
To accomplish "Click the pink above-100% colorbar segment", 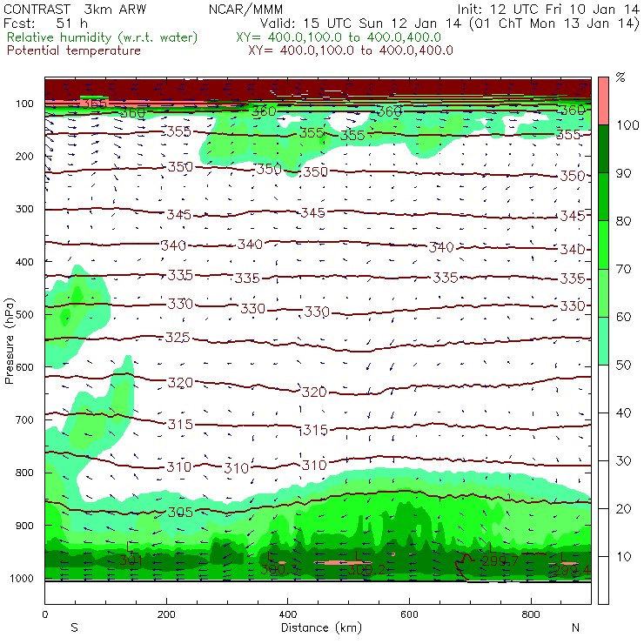I will tap(603, 101).
